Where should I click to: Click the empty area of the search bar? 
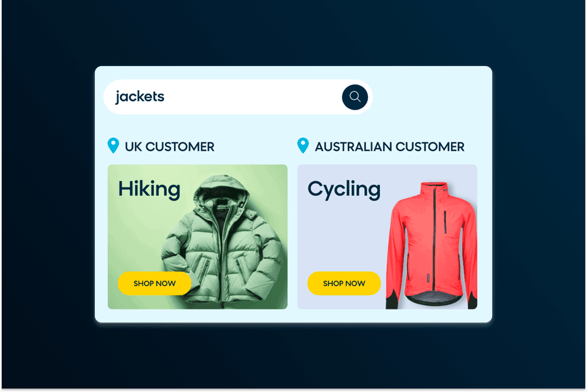tap(253, 97)
